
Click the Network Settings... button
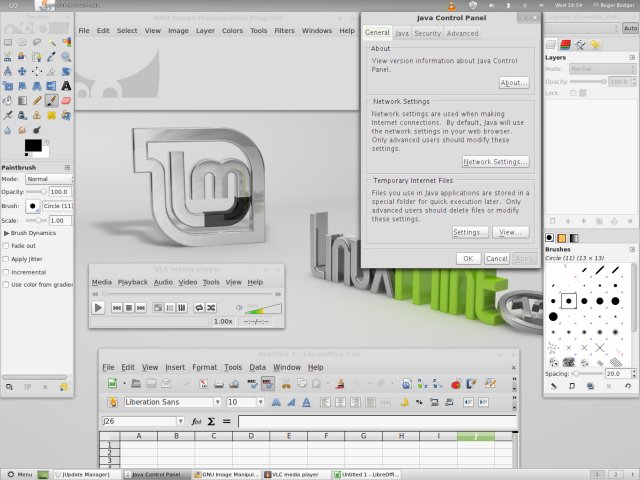tap(495, 161)
